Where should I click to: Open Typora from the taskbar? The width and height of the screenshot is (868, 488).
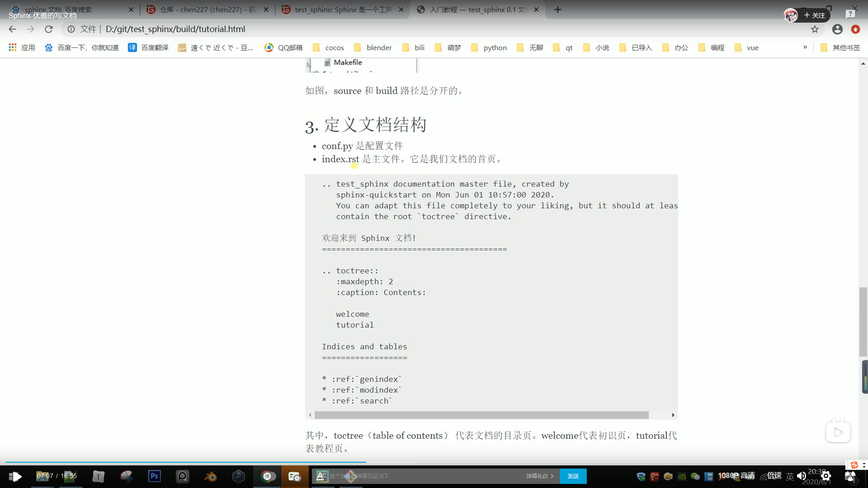[99, 476]
